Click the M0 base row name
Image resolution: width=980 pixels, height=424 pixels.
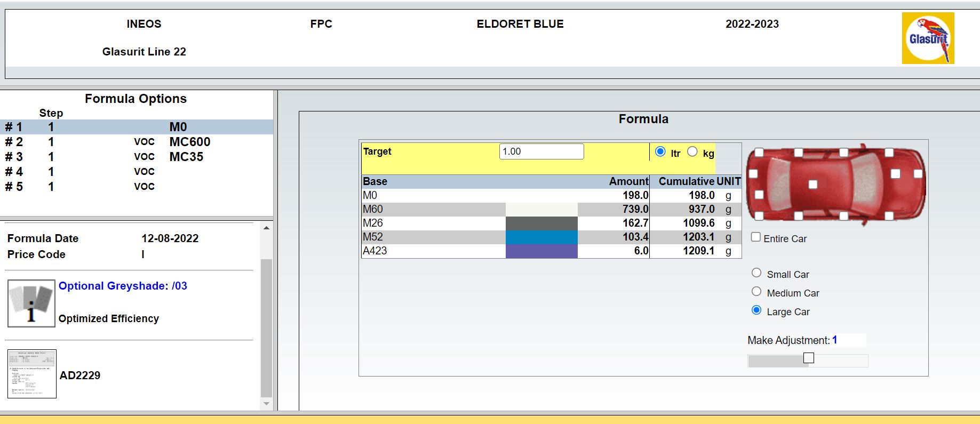[370, 195]
